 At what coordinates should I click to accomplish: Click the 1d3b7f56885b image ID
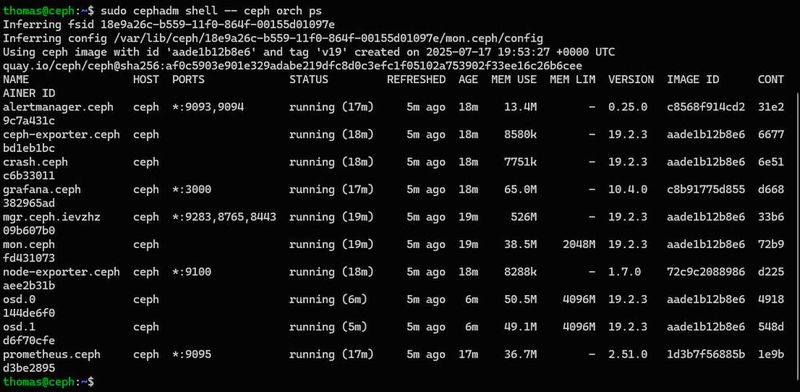[706, 354]
